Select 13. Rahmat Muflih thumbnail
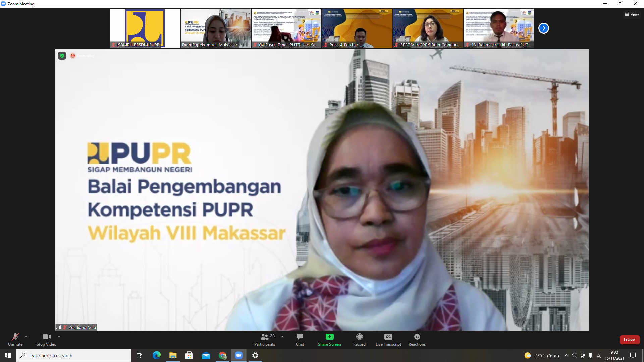644x362 pixels. point(499,28)
